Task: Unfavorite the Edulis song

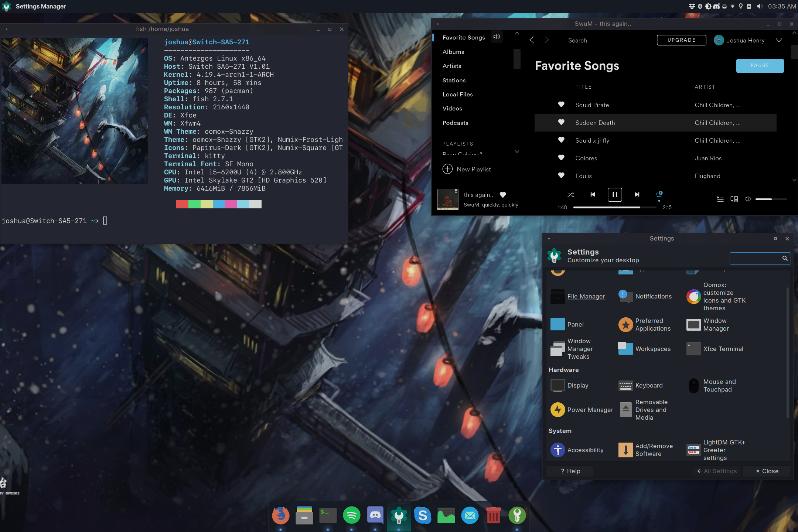Action: tap(561, 175)
